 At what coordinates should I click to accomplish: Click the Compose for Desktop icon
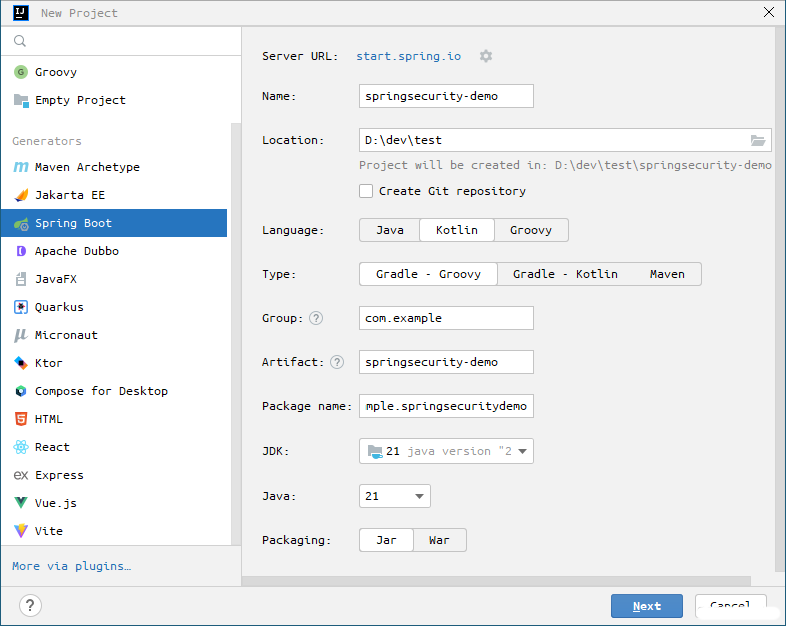click(x=21, y=391)
